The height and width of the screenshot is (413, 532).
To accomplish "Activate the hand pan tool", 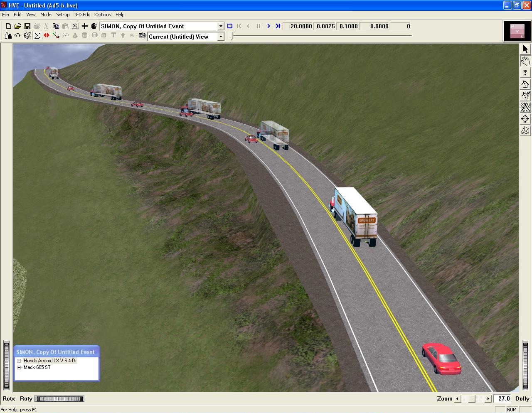I will tap(525, 61).
